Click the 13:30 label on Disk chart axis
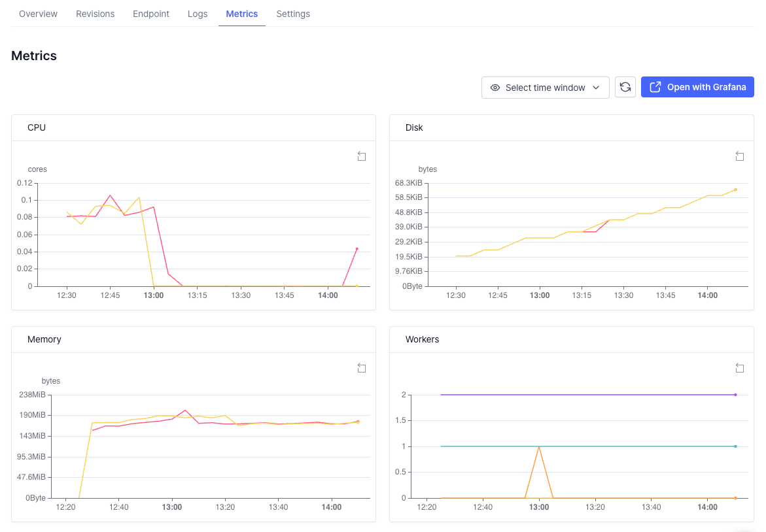Screen dimensions: 766x532 point(623,295)
